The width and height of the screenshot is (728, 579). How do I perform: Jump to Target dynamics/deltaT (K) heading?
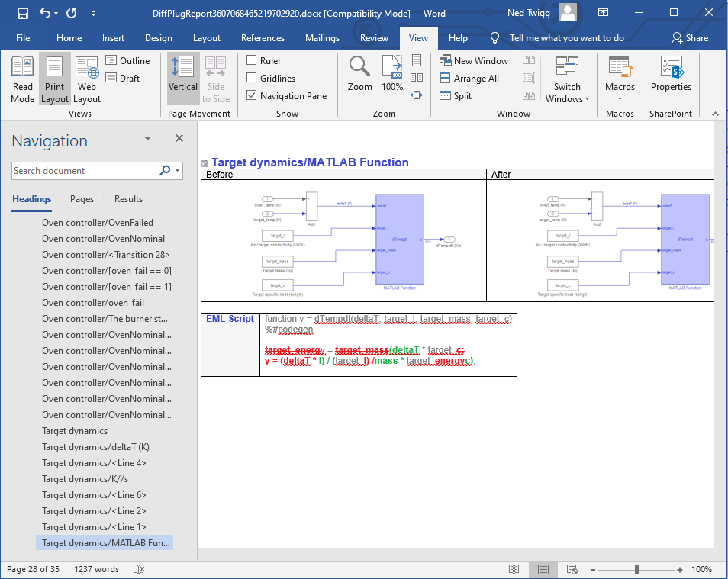coord(95,447)
